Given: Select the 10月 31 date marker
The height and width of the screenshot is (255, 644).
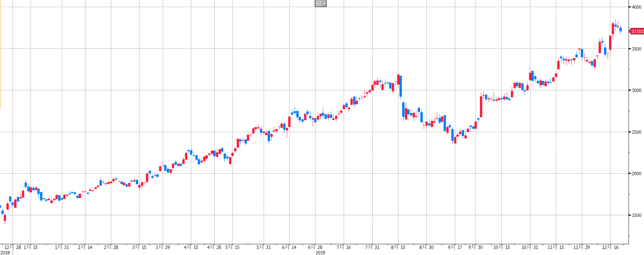Looking at the screenshot, I should [530, 247].
